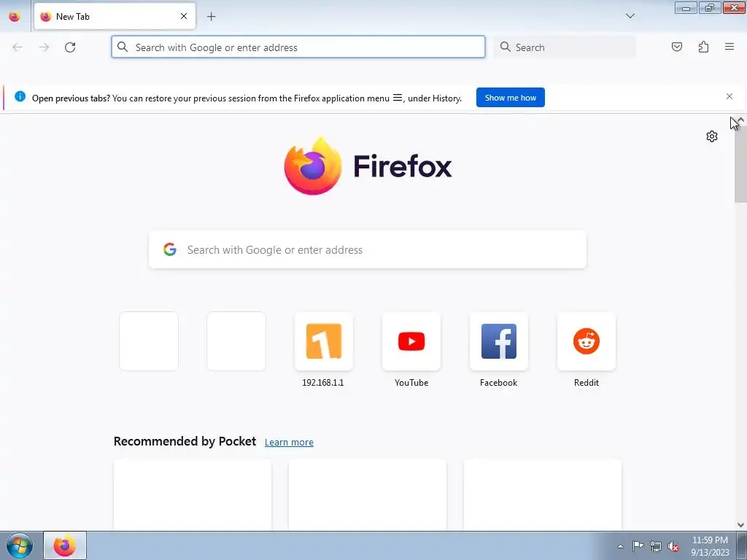Show hidden system tray icons
Screen dimensions: 747x560
(x=620, y=546)
